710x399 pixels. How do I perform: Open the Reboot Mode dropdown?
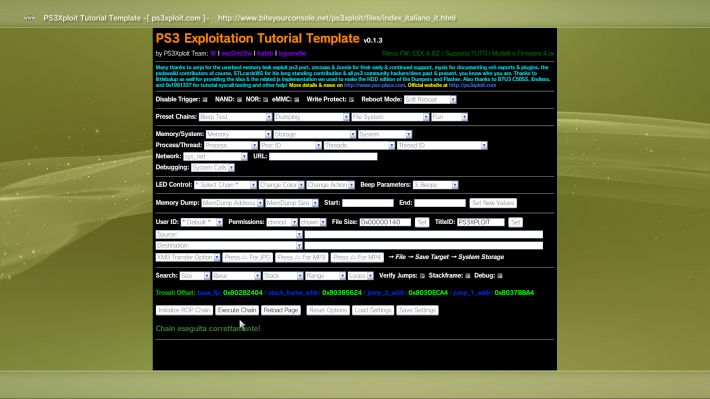[430, 100]
